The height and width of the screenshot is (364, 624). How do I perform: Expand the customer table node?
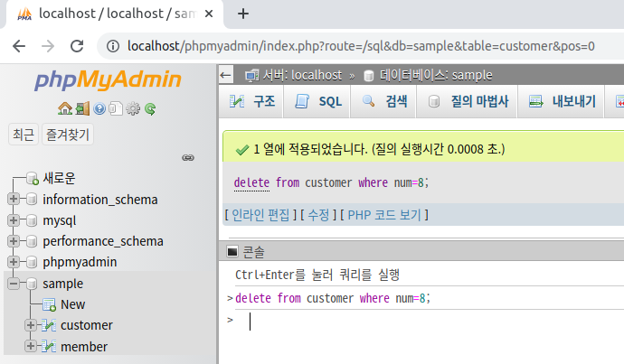(x=31, y=325)
